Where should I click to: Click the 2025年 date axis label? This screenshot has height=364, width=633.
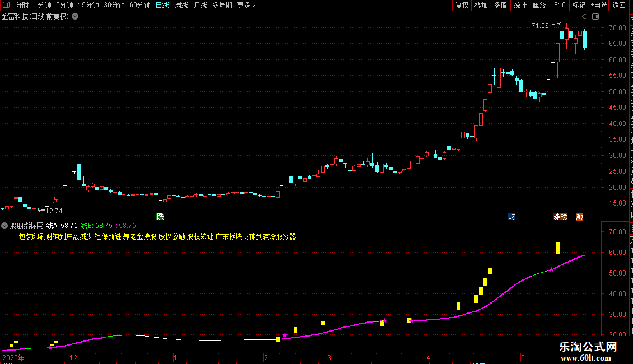[13, 357]
